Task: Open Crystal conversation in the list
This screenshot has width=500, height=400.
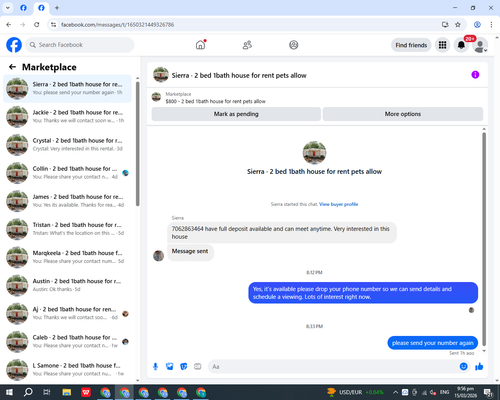Action: pos(67,145)
